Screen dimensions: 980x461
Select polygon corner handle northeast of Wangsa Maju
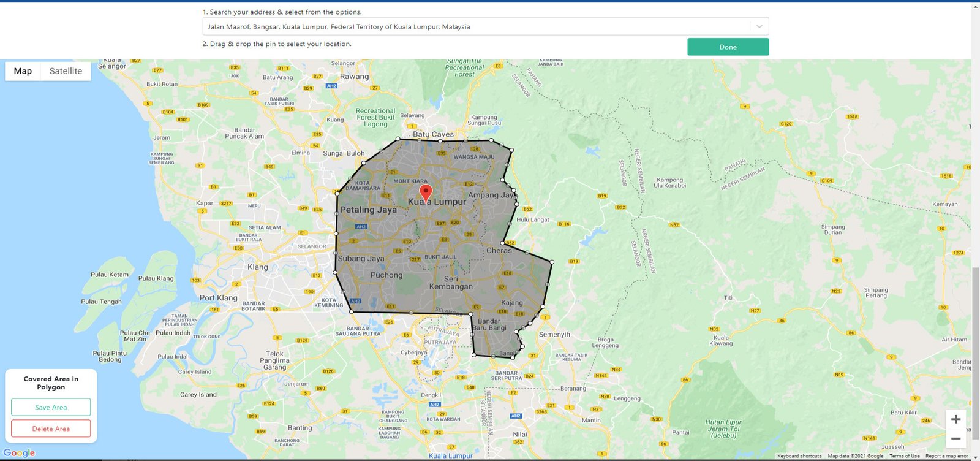[511, 150]
